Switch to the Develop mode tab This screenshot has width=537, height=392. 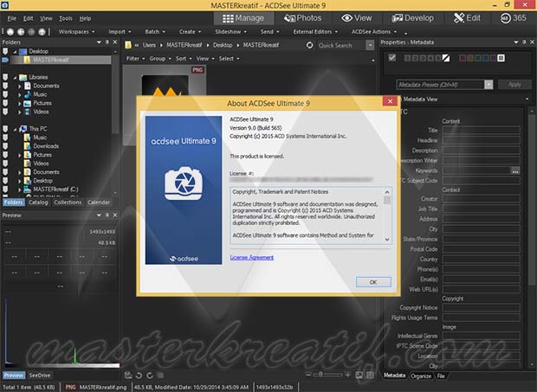(412, 18)
